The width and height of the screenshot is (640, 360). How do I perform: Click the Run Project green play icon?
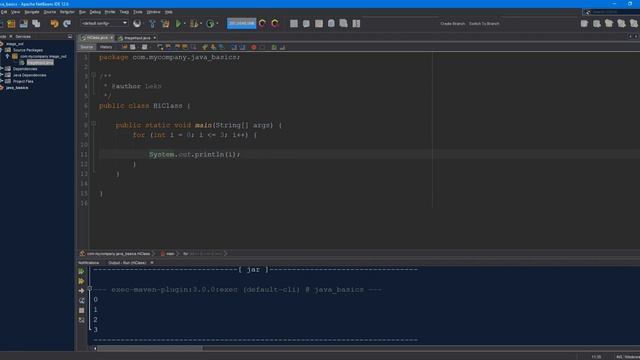click(178, 24)
